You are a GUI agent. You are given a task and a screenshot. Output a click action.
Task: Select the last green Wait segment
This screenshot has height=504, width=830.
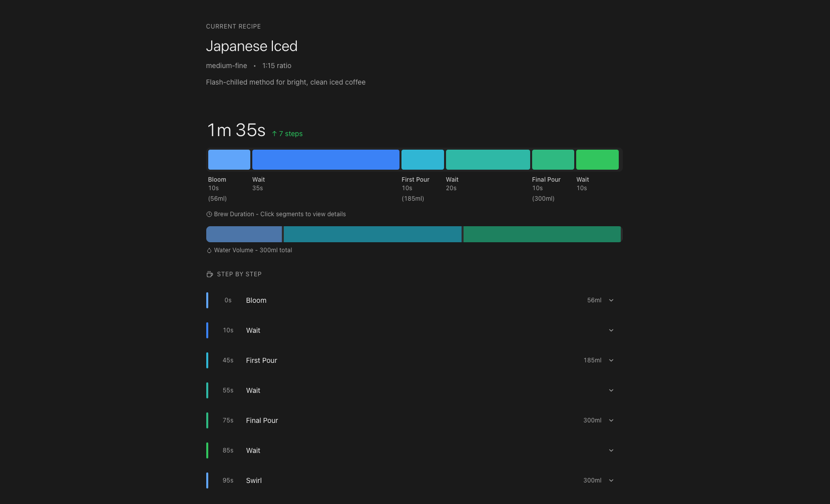coord(597,160)
